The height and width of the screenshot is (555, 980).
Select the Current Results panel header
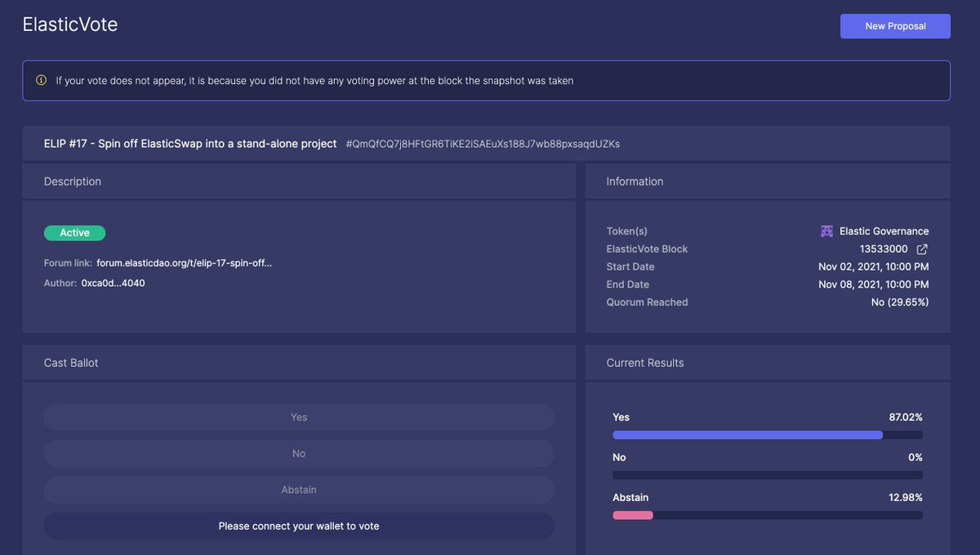coord(644,362)
